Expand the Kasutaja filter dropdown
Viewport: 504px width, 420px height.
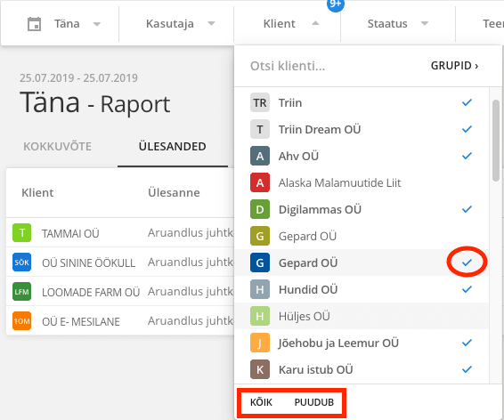[180, 24]
